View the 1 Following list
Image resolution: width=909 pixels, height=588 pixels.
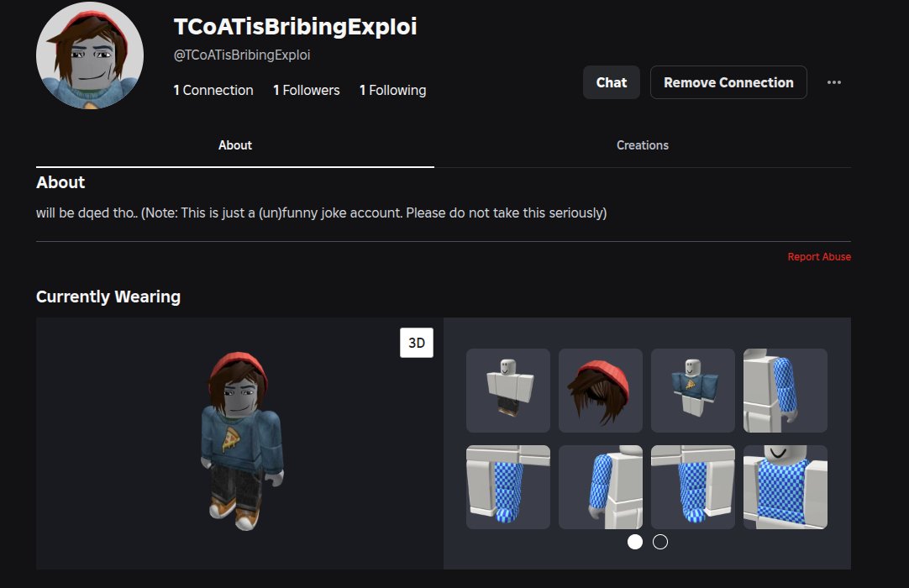point(392,90)
